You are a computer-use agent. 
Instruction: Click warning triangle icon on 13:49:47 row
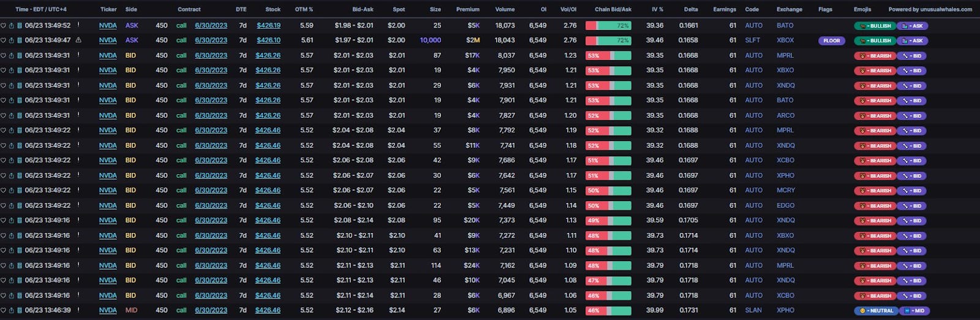[78, 40]
